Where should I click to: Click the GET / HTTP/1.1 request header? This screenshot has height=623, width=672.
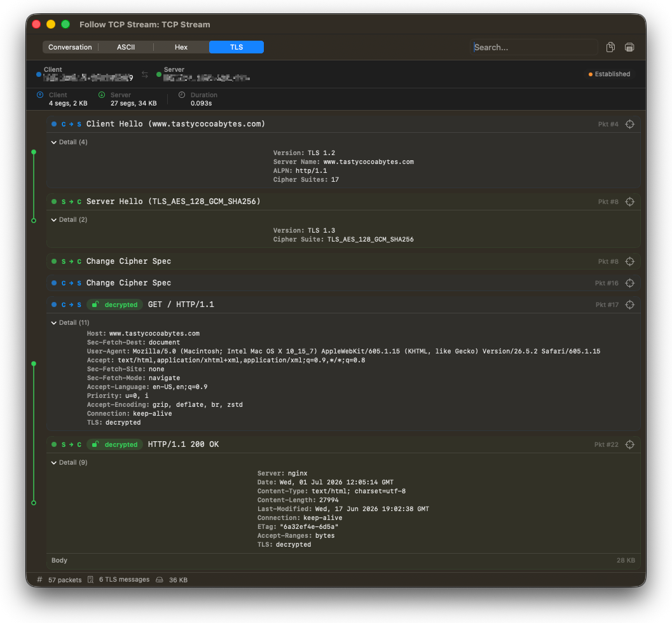click(343, 305)
